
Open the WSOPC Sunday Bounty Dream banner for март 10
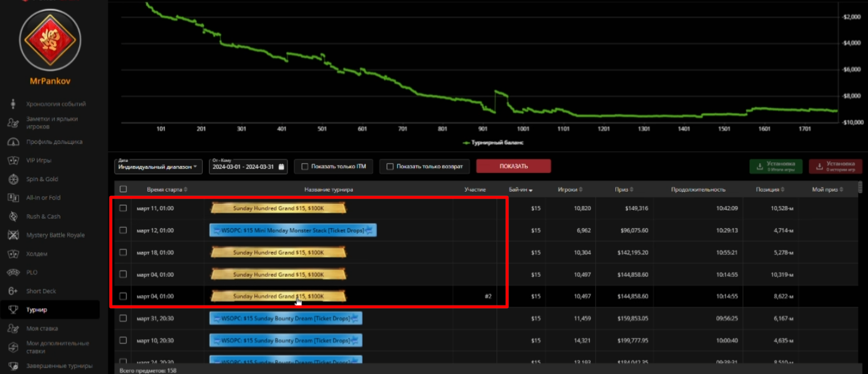coord(286,340)
